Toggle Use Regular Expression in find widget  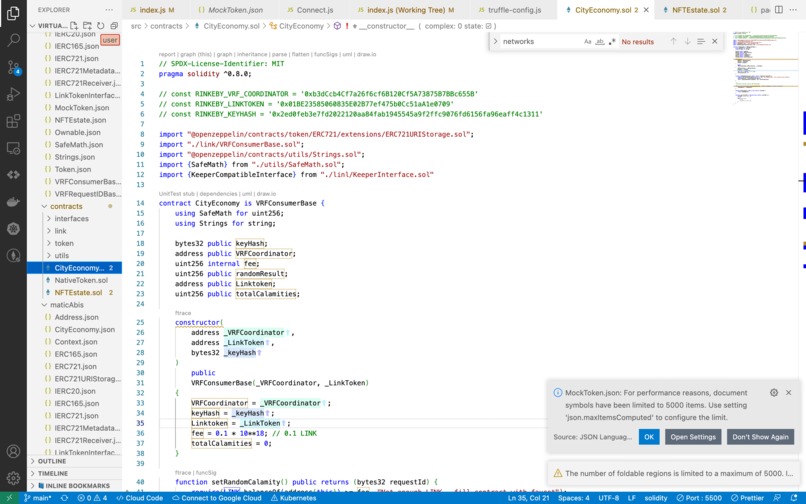(x=612, y=41)
